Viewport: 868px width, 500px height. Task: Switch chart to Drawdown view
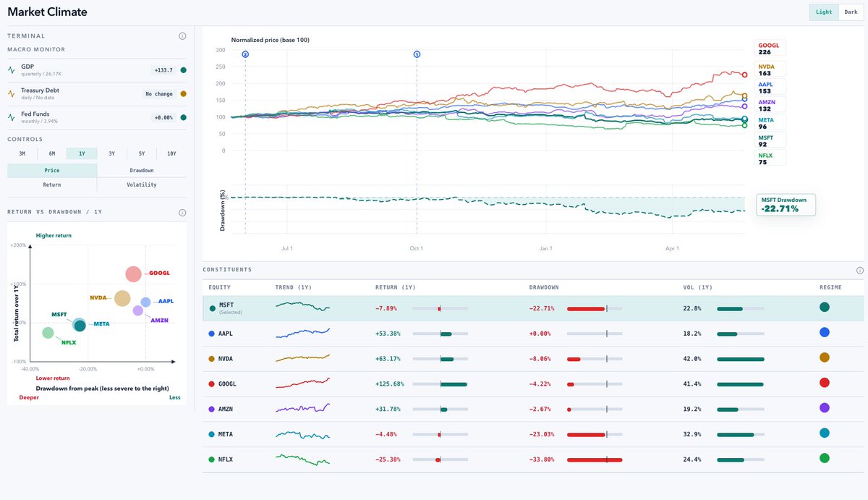[x=142, y=170]
